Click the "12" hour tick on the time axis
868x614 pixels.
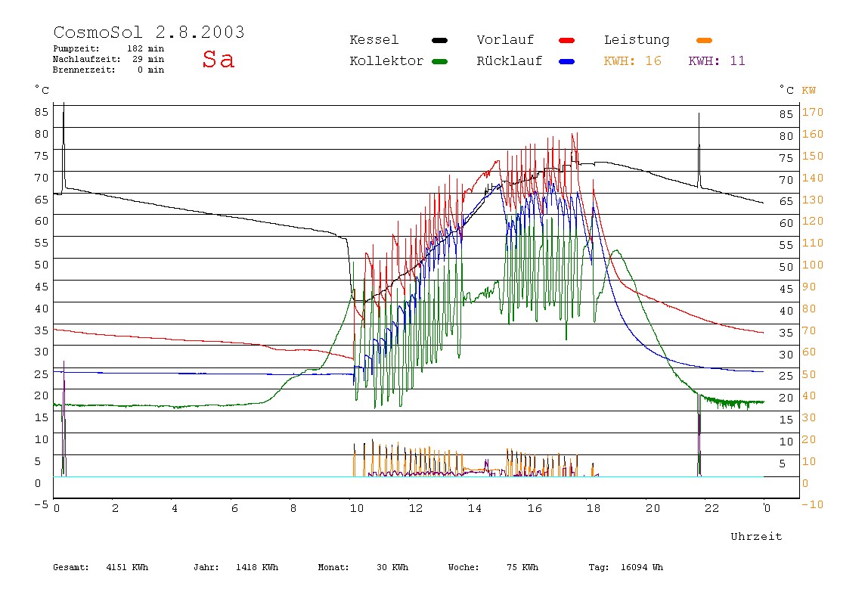pos(416,508)
